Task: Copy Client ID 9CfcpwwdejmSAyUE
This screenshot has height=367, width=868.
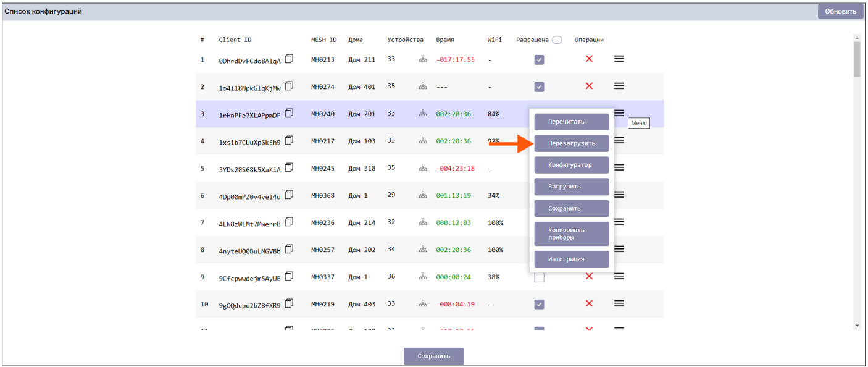Action: point(289,276)
